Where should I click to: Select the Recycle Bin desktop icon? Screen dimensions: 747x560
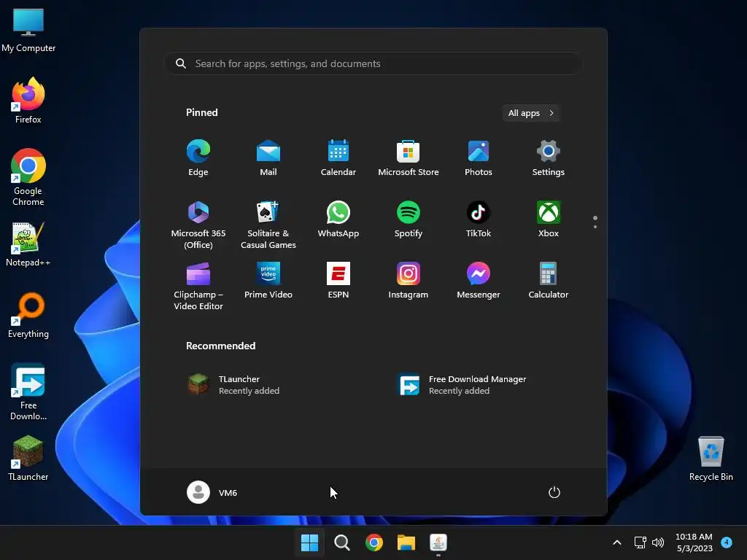pyautogui.click(x=711, y=459)
